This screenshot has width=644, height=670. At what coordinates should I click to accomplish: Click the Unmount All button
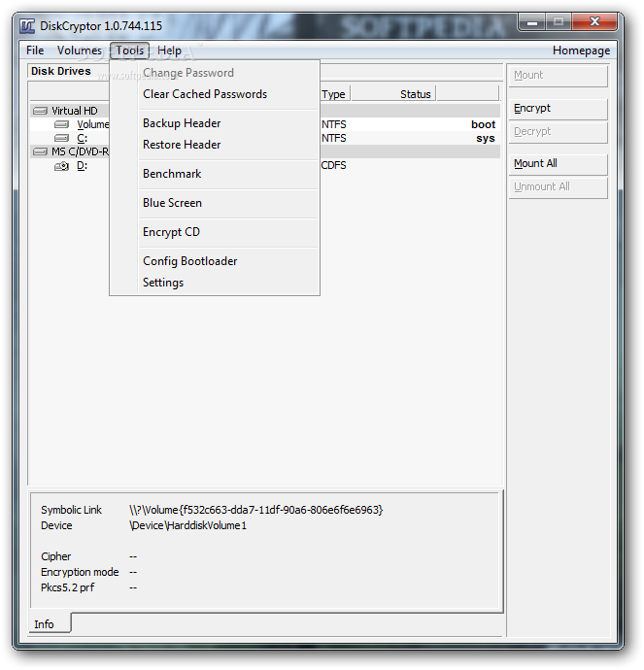tap(559, 187)
